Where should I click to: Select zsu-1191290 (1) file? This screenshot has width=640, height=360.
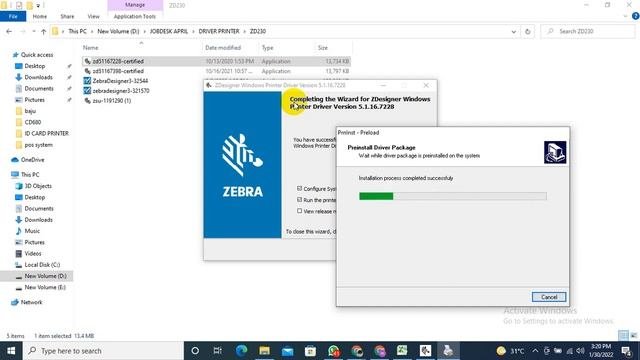[111, 100]
